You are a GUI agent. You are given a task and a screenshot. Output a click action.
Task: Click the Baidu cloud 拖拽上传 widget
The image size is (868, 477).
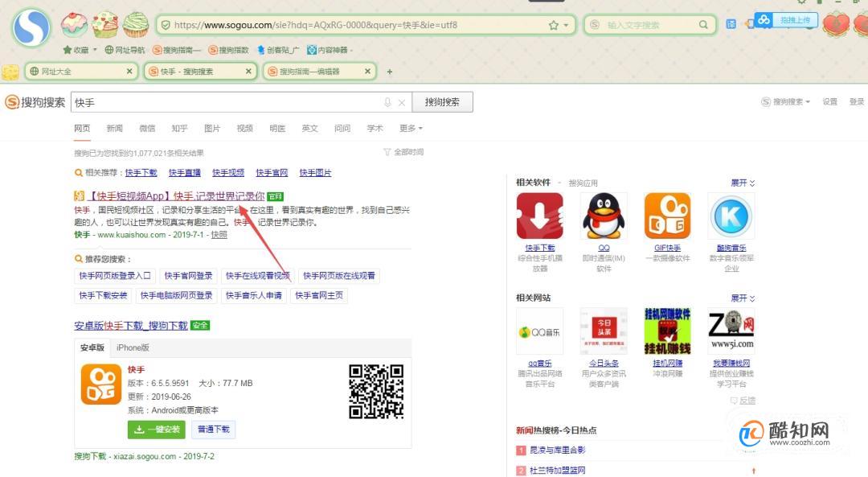(x=785, y=20)
